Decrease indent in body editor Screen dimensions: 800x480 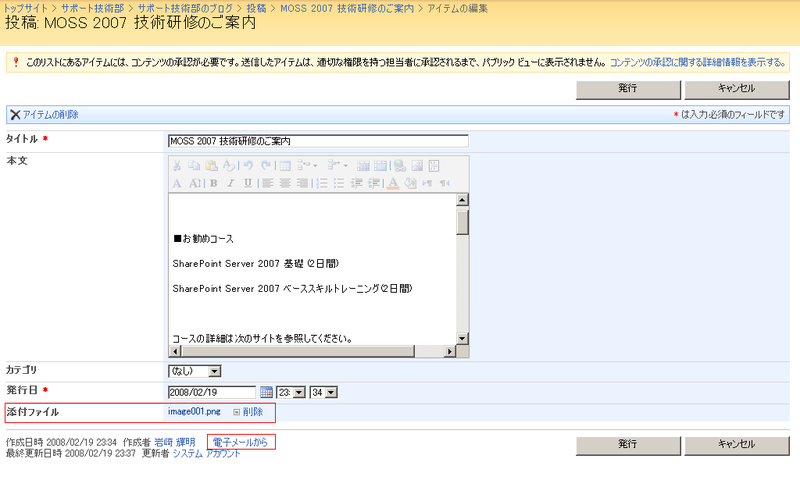357,183
